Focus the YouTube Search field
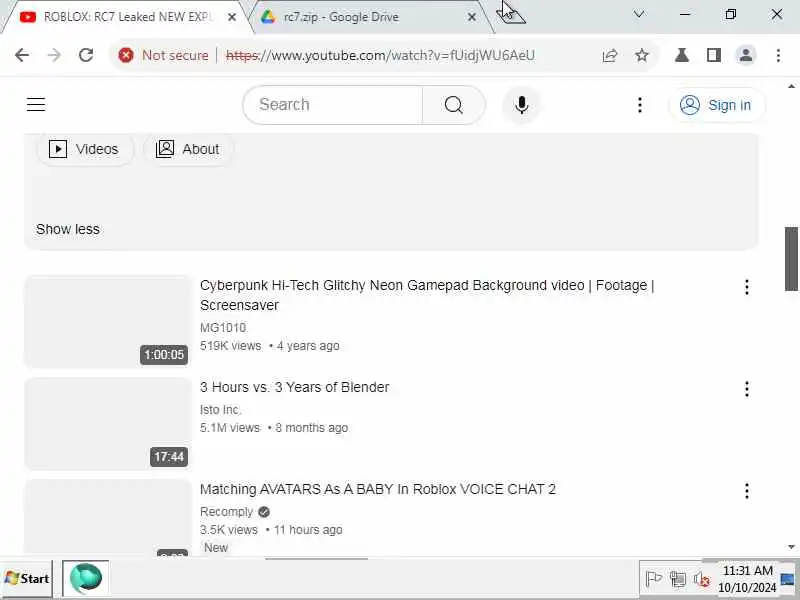This screenshot has height=600, width=800. pyautogui.click(x=333, y=105)
